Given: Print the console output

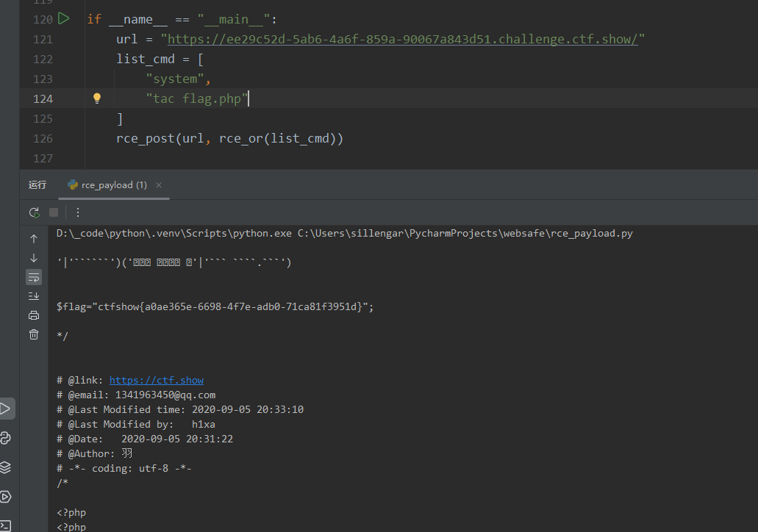Looking at the screenshot, I should point(34,315).
